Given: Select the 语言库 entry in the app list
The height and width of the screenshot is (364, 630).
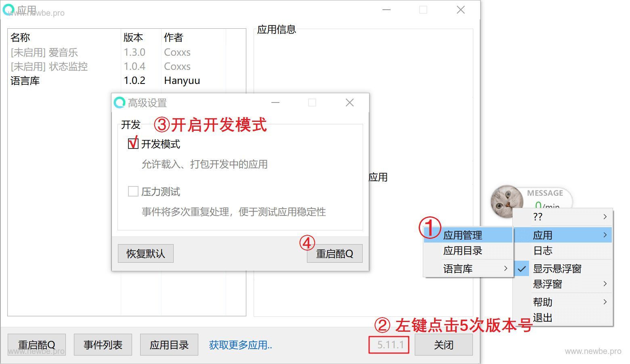Looking at the screenshot, I should click(x=25, y=80).
